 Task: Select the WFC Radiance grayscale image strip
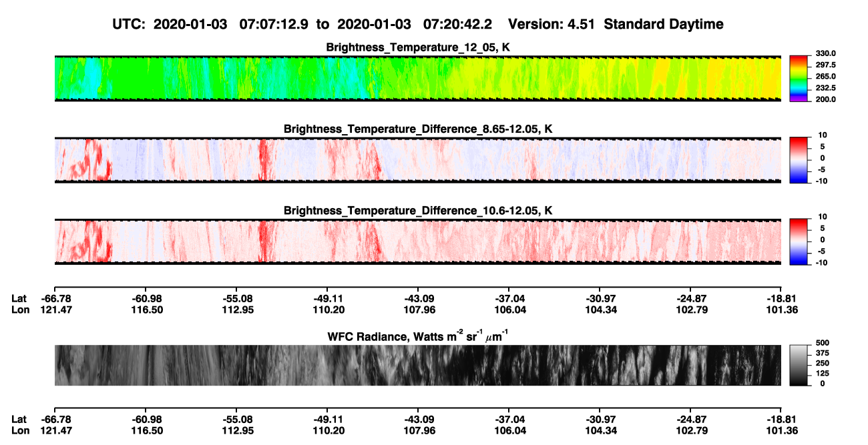tap(417, 365)
